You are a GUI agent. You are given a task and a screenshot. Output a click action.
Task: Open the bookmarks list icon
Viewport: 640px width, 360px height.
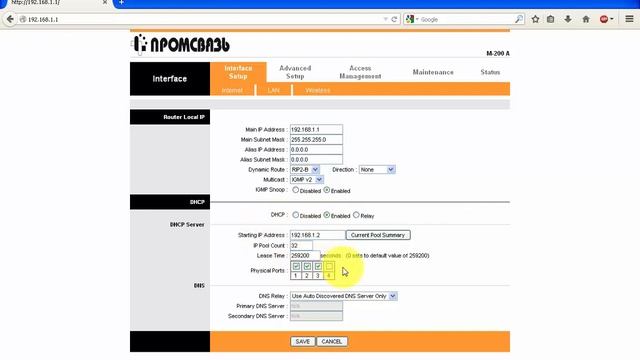click(551, 19)
